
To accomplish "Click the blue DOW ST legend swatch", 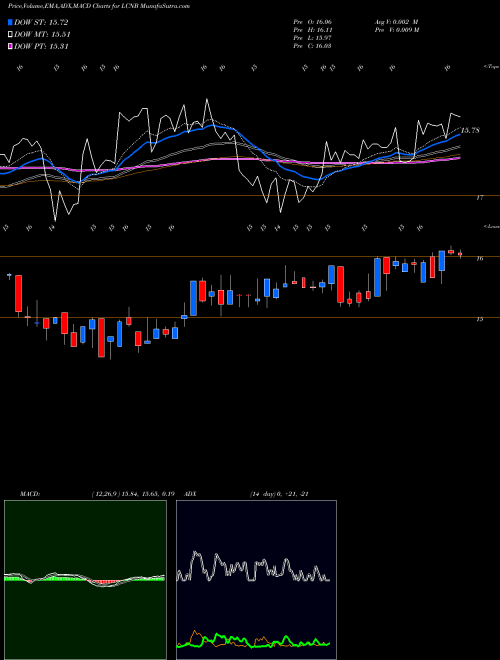I will [10, 22].
